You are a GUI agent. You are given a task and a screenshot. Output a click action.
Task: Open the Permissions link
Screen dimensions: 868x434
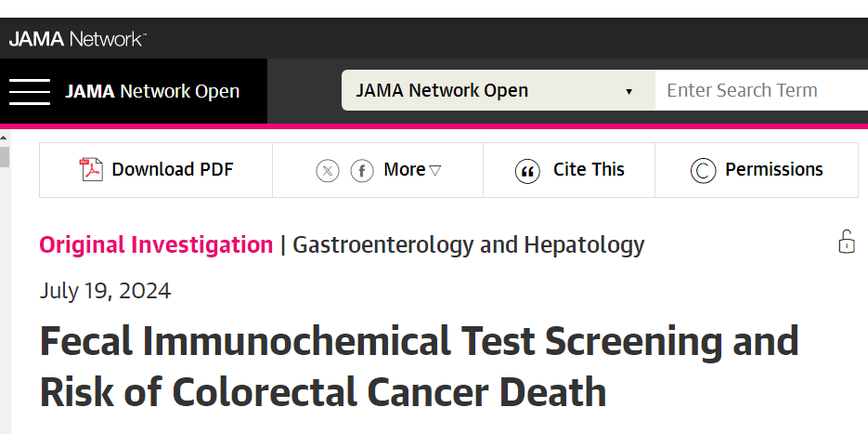(x=757, y=170)
